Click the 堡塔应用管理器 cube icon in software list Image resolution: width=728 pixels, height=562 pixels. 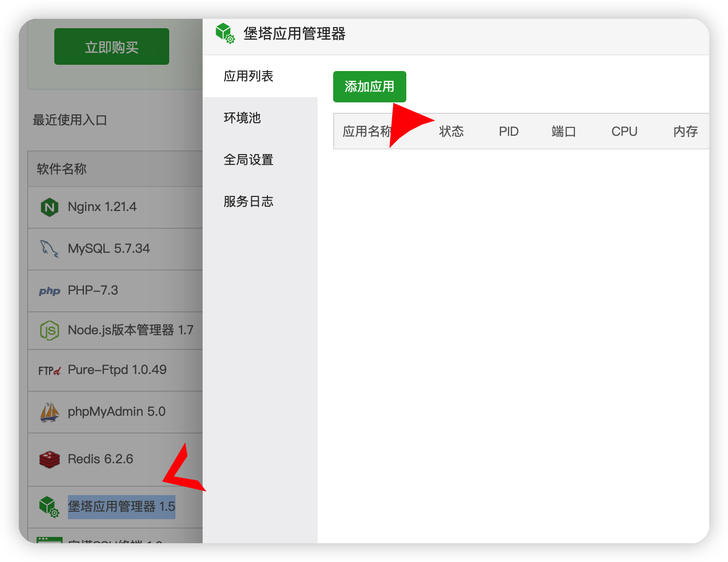[50, 507]
